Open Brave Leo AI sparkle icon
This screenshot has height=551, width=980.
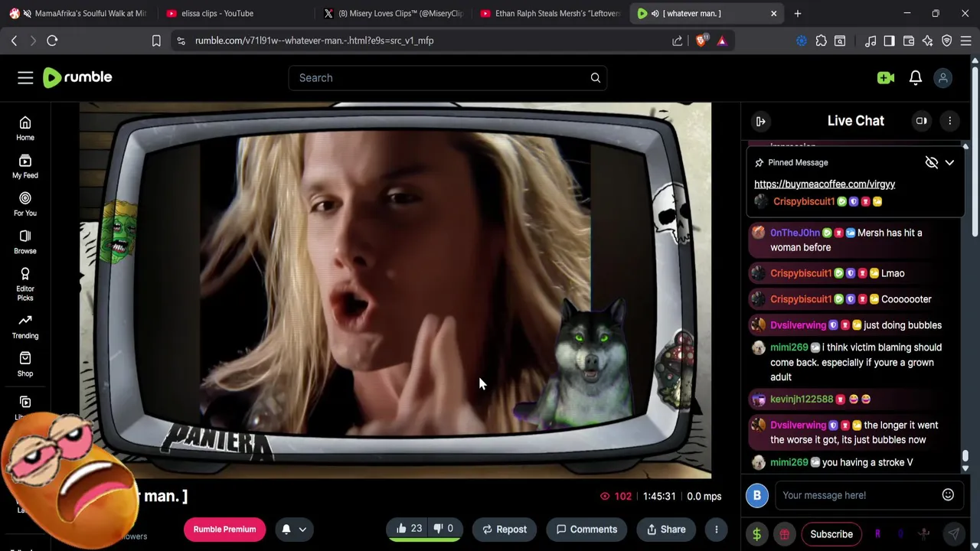click(928, 41)
